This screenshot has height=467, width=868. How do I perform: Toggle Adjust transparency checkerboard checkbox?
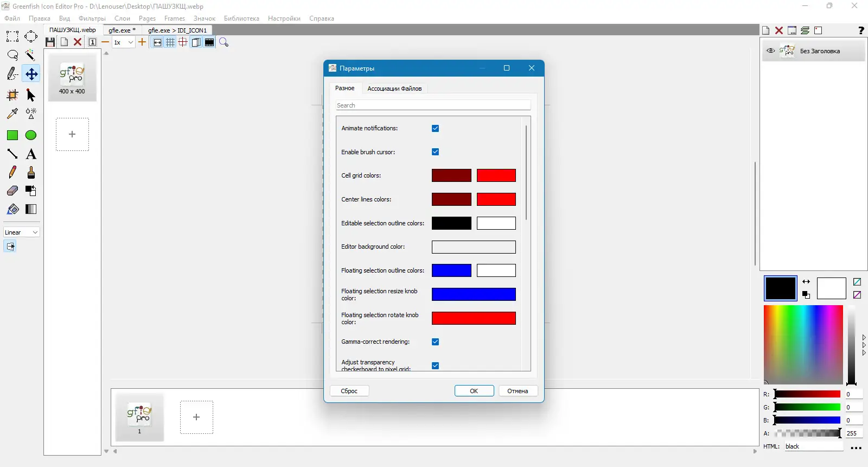pyautogui.click(x=435, y=365)
